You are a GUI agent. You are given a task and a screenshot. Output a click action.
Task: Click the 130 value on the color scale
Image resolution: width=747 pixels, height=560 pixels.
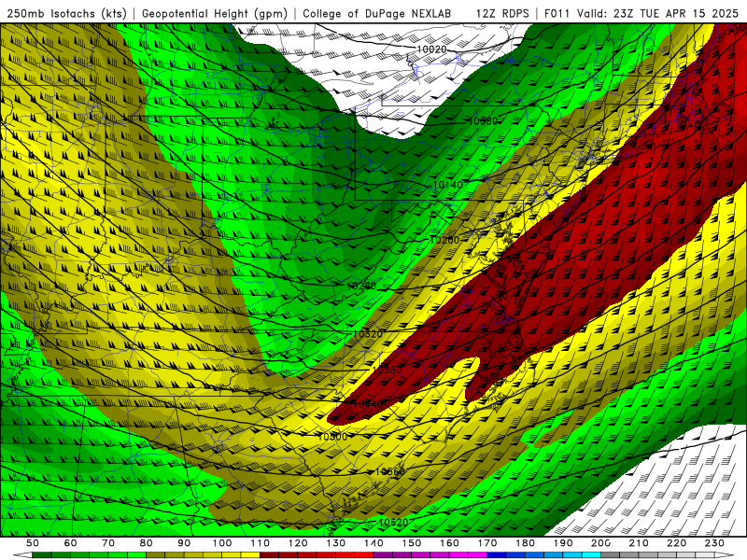tap(336, 543)
